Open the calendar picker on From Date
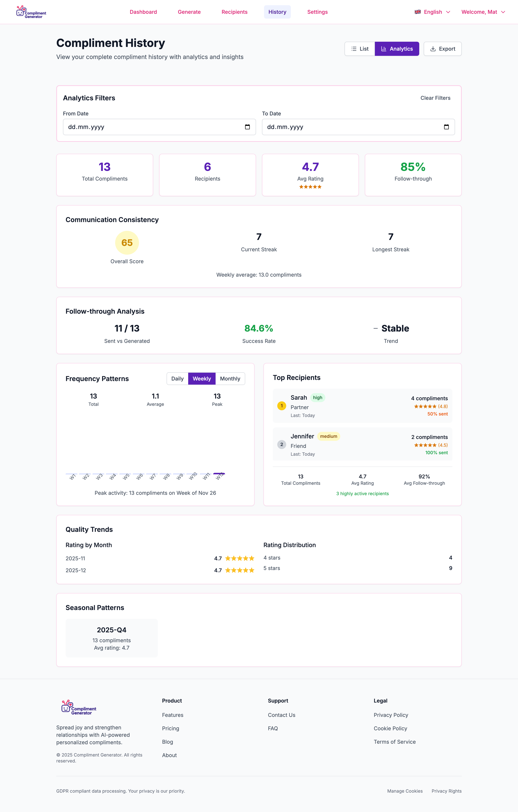Viewport: 518px width, 812px height. click(248, 127)
